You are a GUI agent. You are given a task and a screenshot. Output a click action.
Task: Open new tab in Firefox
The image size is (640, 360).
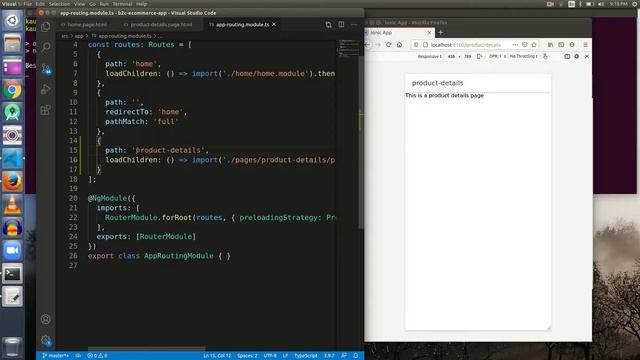[440, 33]
